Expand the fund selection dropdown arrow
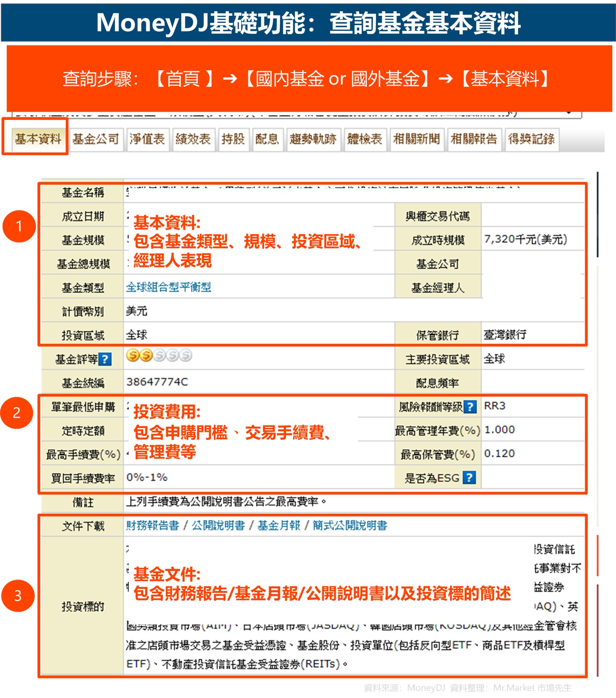 point(568,113)
